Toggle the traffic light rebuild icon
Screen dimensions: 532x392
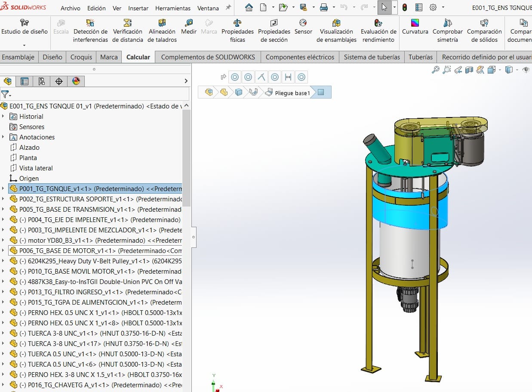click(405, 7)
